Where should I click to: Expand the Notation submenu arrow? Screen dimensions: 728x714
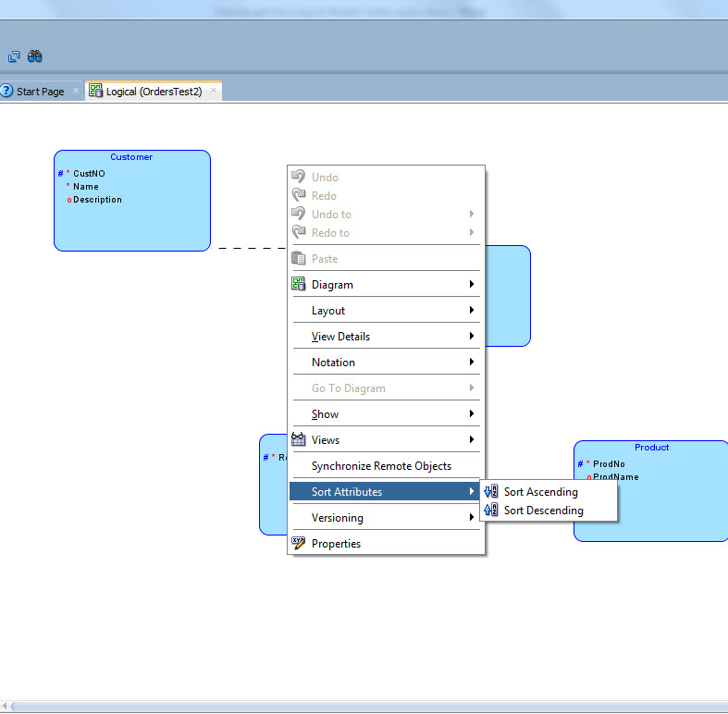pyautogui.click(x=472, y=363)
